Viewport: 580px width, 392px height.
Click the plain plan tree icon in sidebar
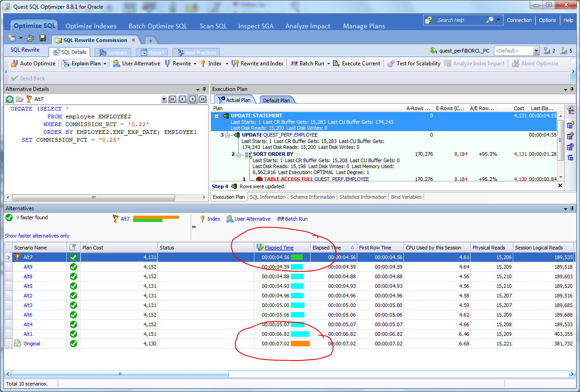point(570,158)
